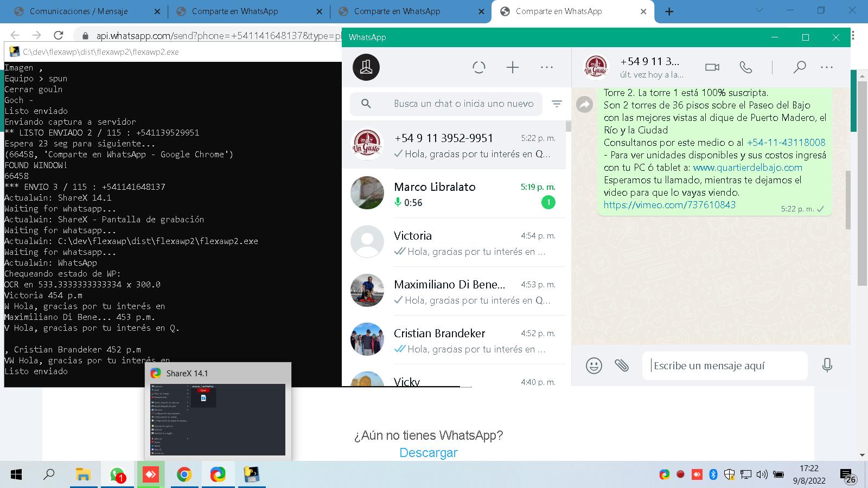Click the Descargar link
Viewport: 868px width, 488px height.
(429, 453)
